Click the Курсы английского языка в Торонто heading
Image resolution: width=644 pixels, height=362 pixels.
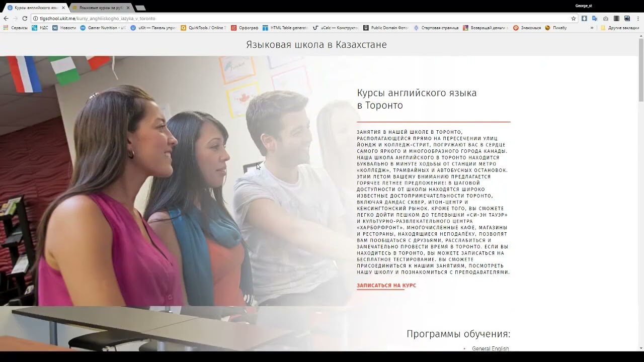coord(417,99)
